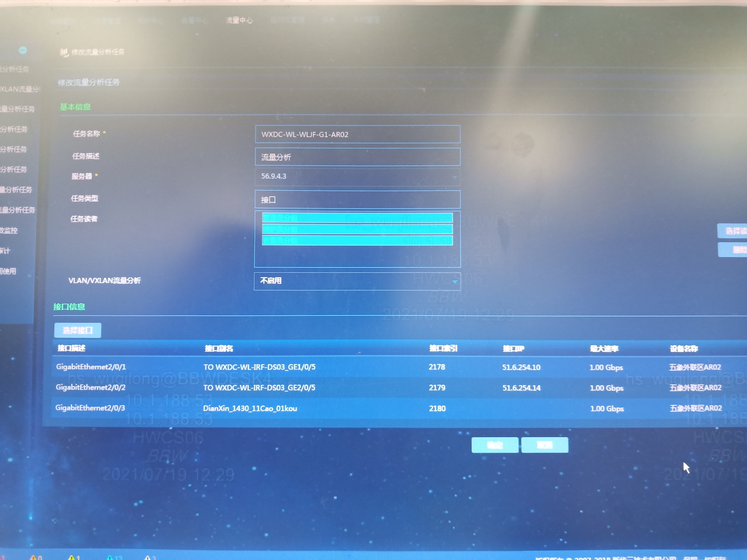
Task: Click the bar chart icon beside 修改流量分析任务
Action: (x=64, y=52)
